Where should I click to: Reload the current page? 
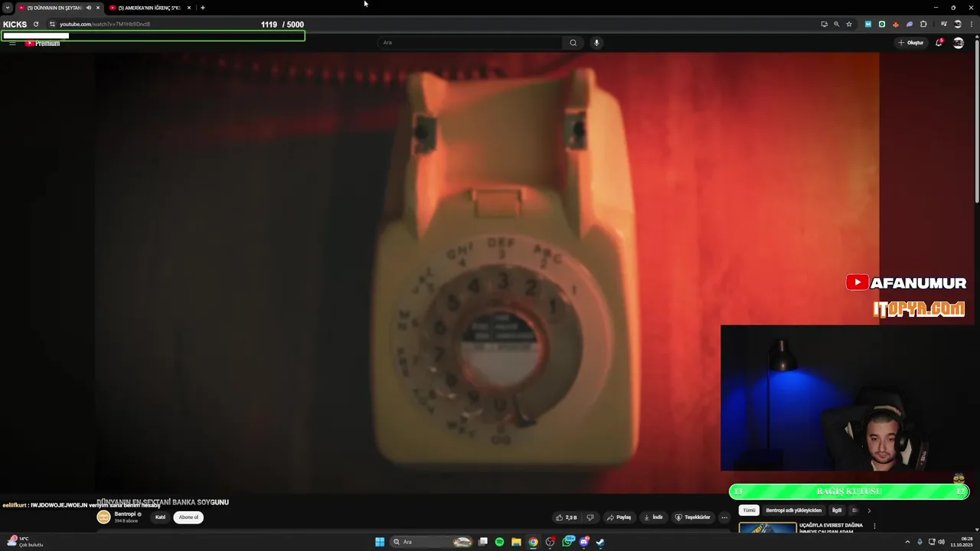pos(36,24)
